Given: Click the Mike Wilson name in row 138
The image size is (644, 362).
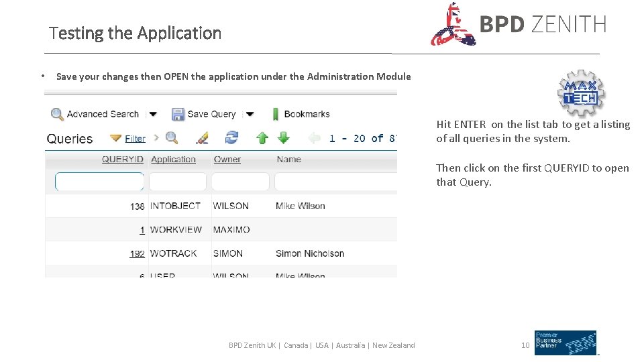Looking at the screenshot, I should (301, 206).
